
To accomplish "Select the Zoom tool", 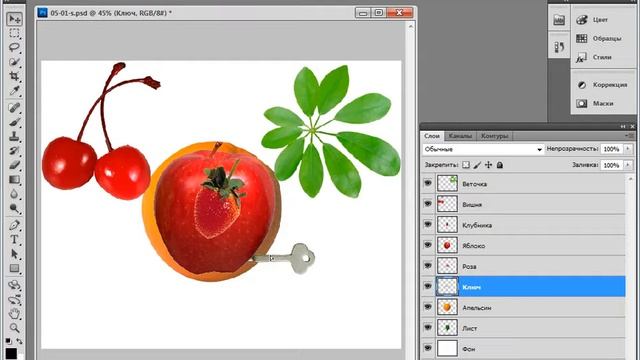I will pyautogui.click(x=14, y=328).
